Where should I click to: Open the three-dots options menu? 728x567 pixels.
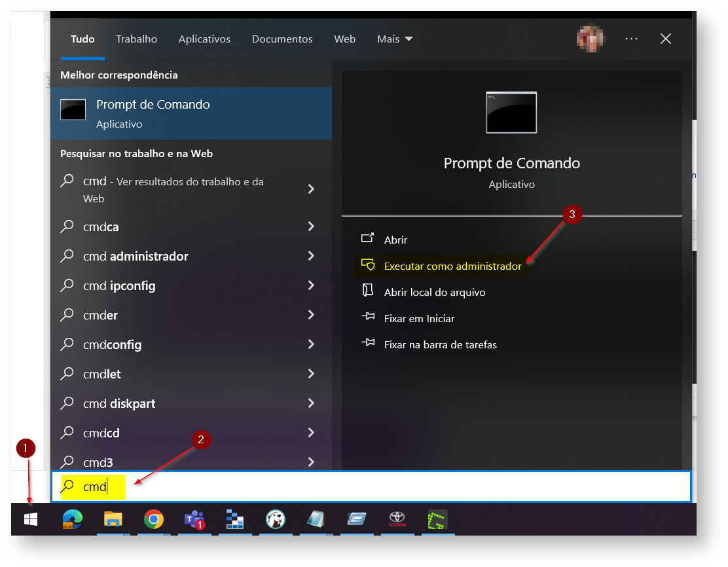631,39
